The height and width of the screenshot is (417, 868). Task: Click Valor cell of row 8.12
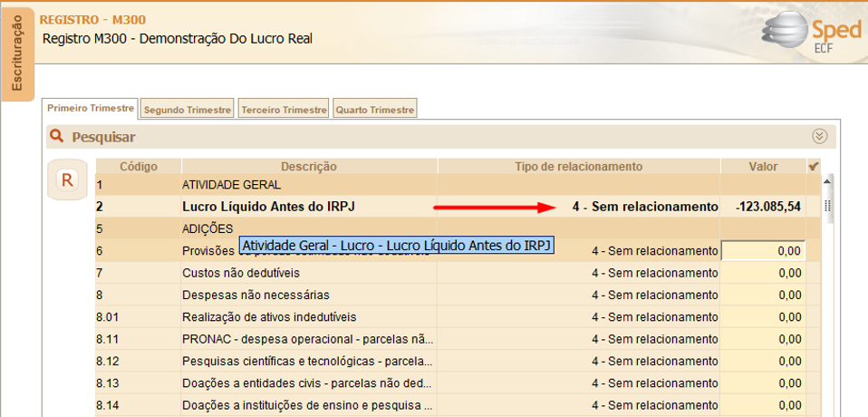tap(764, 361)
